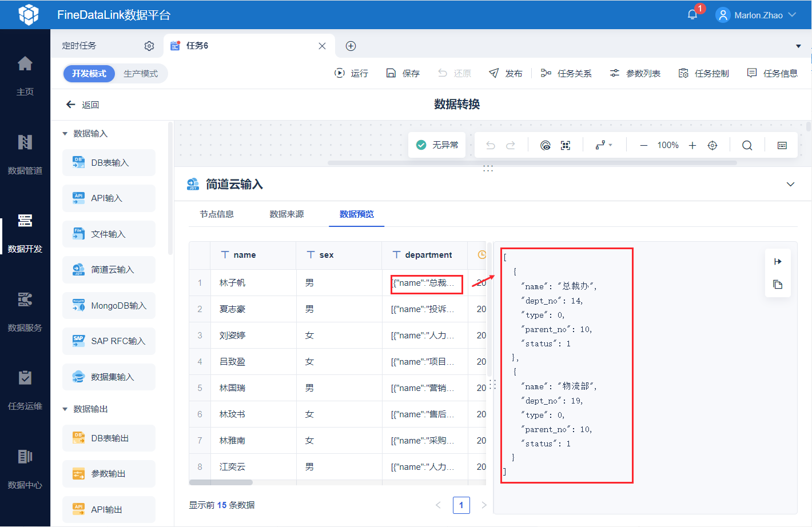Open 任务信息
This screenshot has height=527, width=812.
pos(772,73)
